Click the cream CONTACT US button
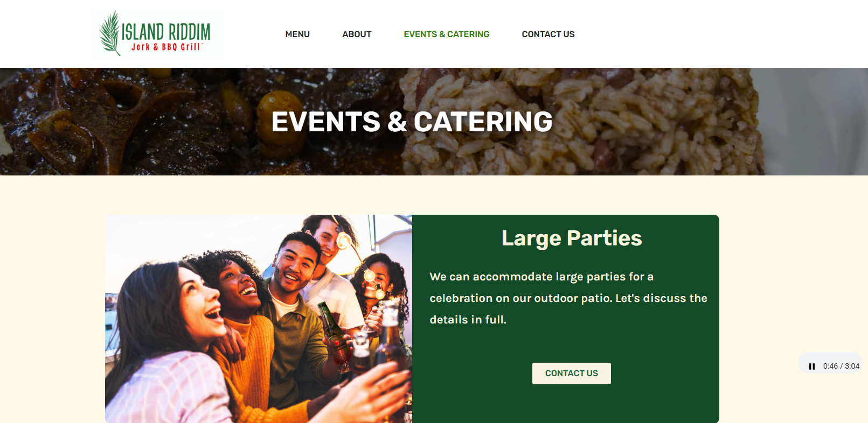The height and width of the screenshot is (423, 868). click(572, 373)
